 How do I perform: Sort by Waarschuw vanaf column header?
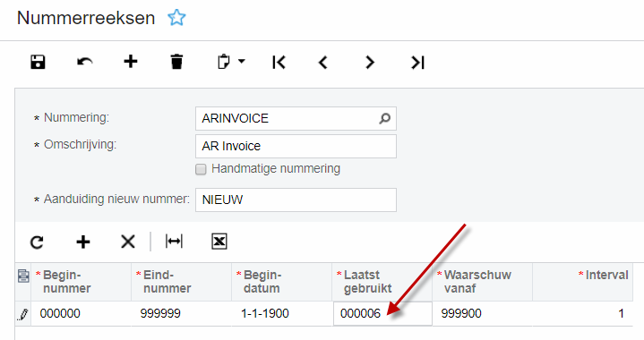point(482,282)
